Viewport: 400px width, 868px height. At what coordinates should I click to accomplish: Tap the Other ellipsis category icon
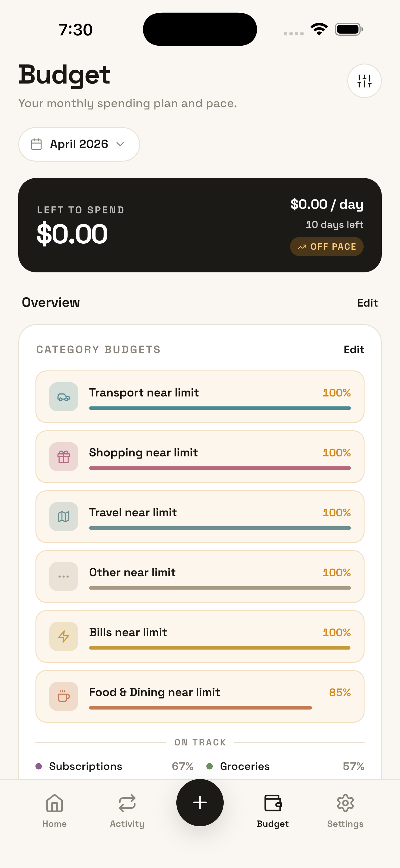[x=63, y=577]
